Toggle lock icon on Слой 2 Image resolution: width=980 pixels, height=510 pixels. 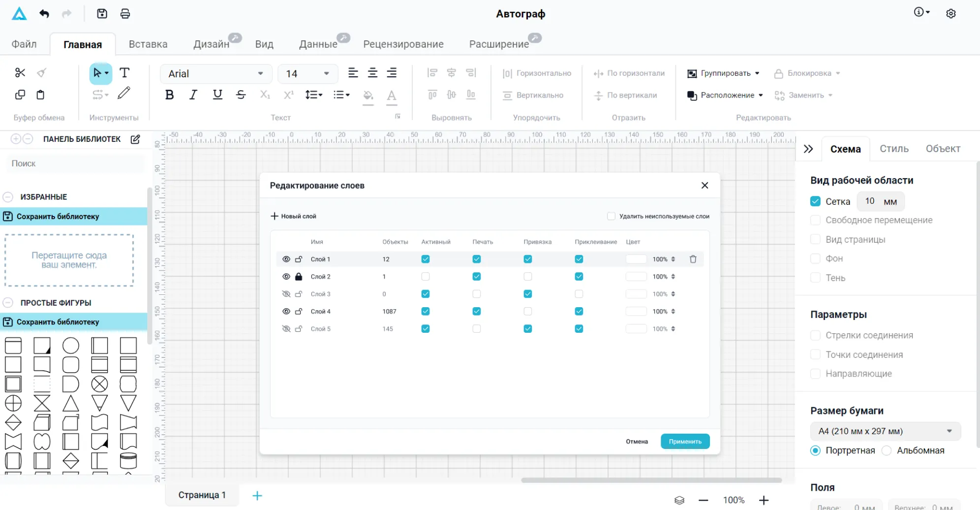299,277
